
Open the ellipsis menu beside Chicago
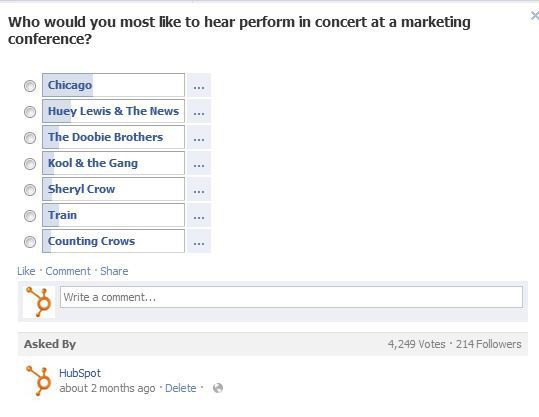click(x=199, y=85)
